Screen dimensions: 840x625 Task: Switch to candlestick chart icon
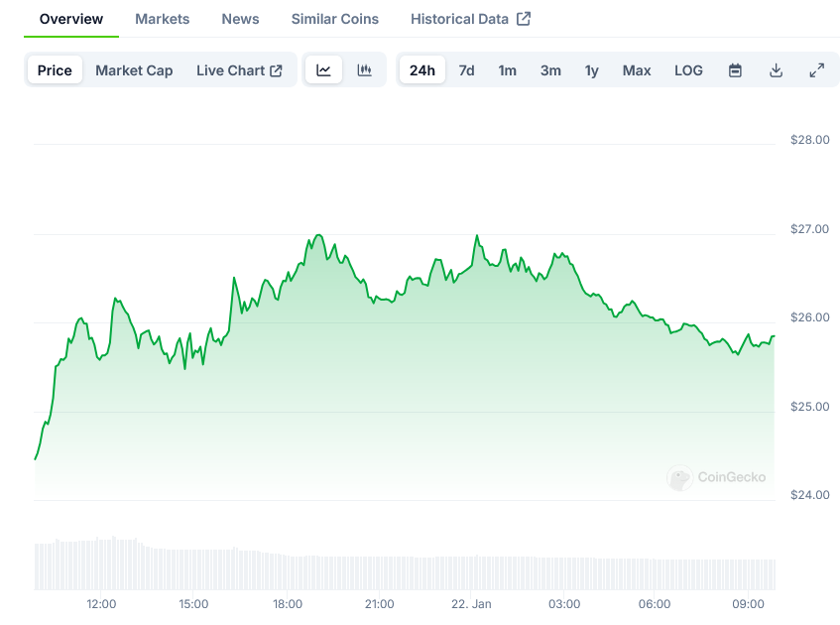(364, 70)
